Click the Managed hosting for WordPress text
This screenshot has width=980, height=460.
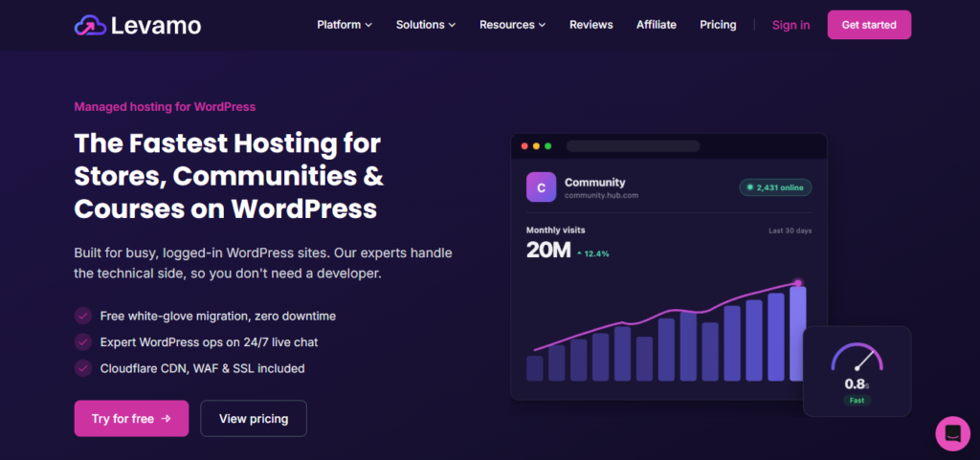165,107
